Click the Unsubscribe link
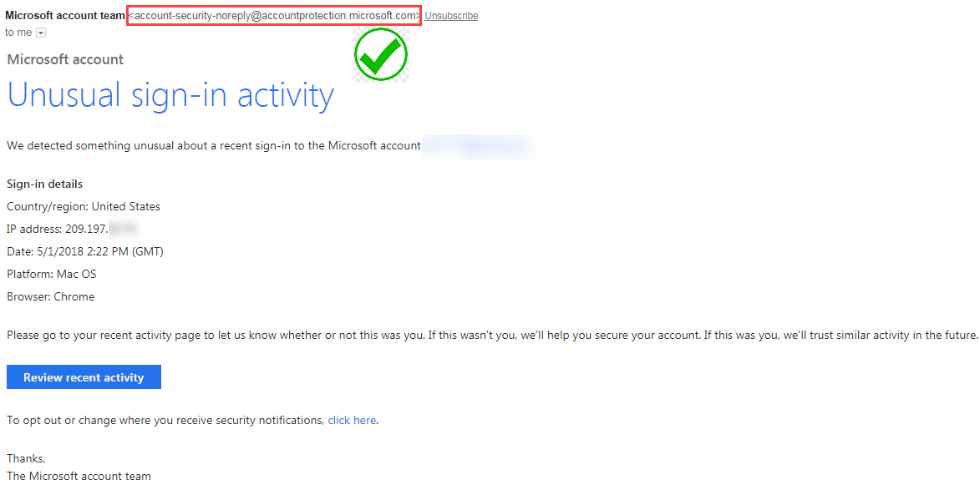Viewport: 980px width, 490px height. pos(451,15)
